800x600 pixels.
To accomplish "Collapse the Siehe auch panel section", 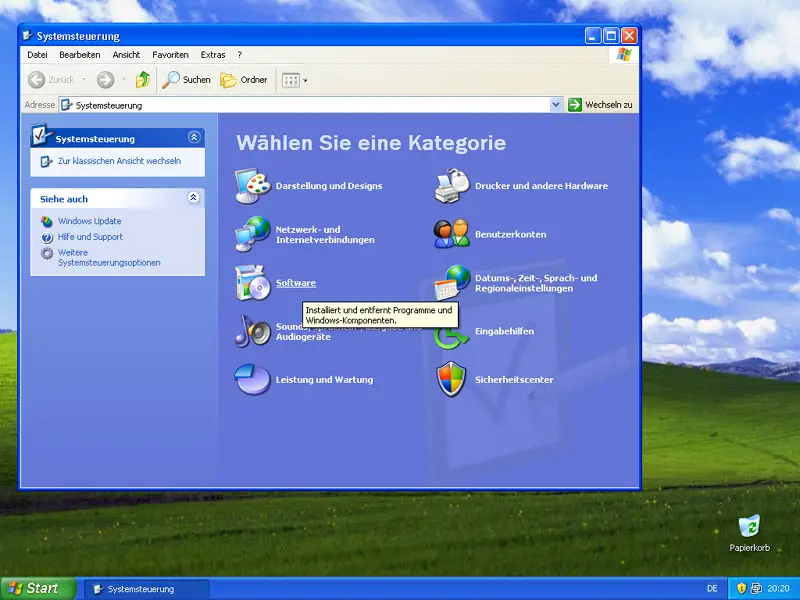I will 193,198.
